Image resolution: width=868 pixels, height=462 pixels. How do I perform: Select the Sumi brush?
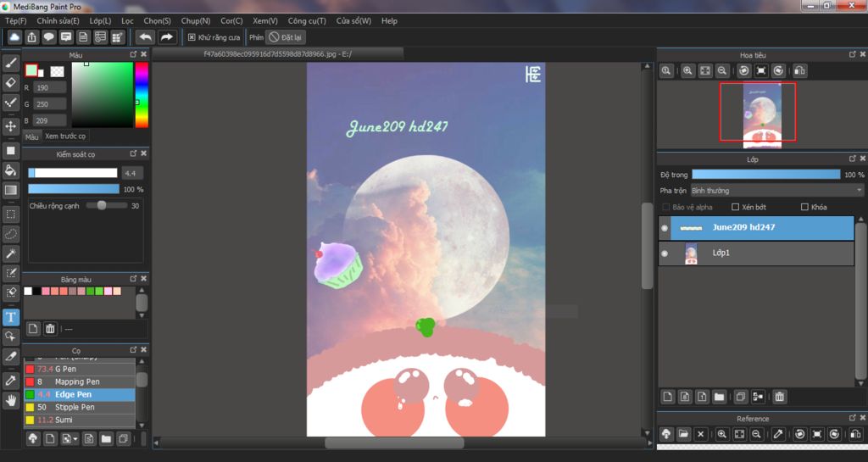(x=79, y=420)
